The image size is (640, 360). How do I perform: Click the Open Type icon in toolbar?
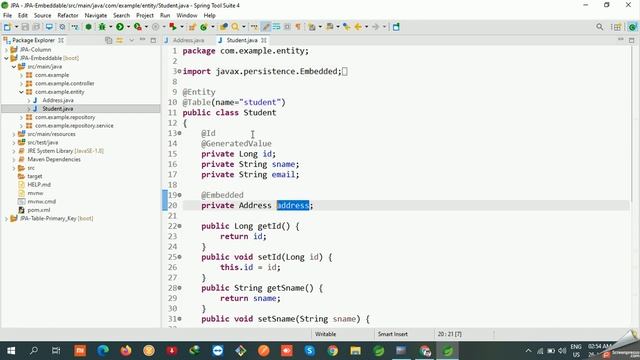tap(223, 27)
